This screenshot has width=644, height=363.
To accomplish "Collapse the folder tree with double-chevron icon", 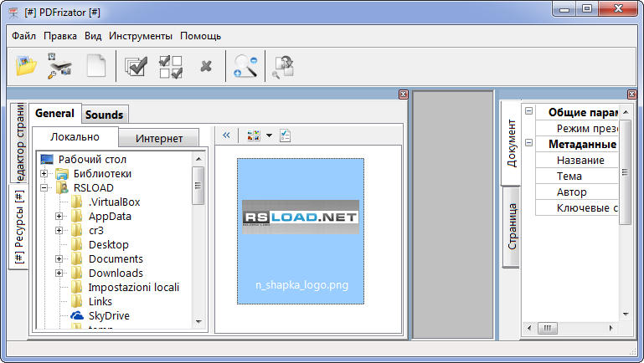I will [226, 135].
